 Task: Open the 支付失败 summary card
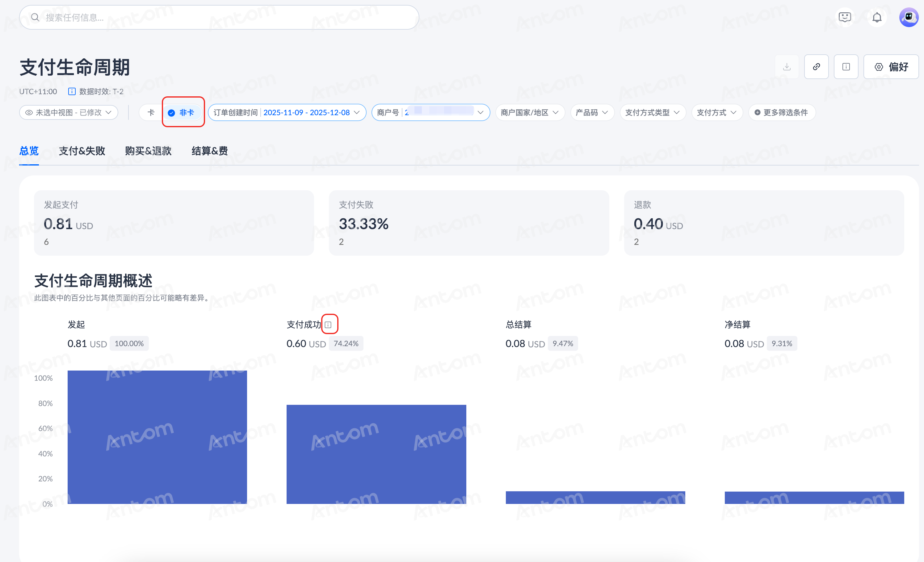469,223
